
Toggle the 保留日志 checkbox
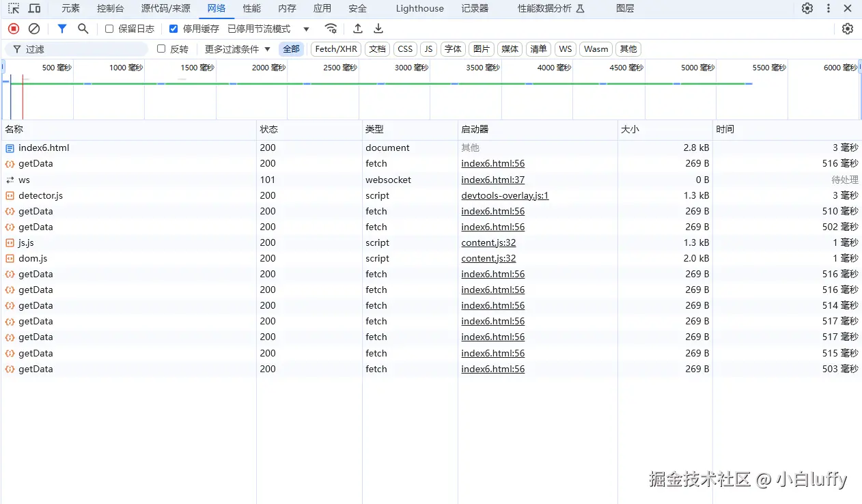click(x=109, y=29)
